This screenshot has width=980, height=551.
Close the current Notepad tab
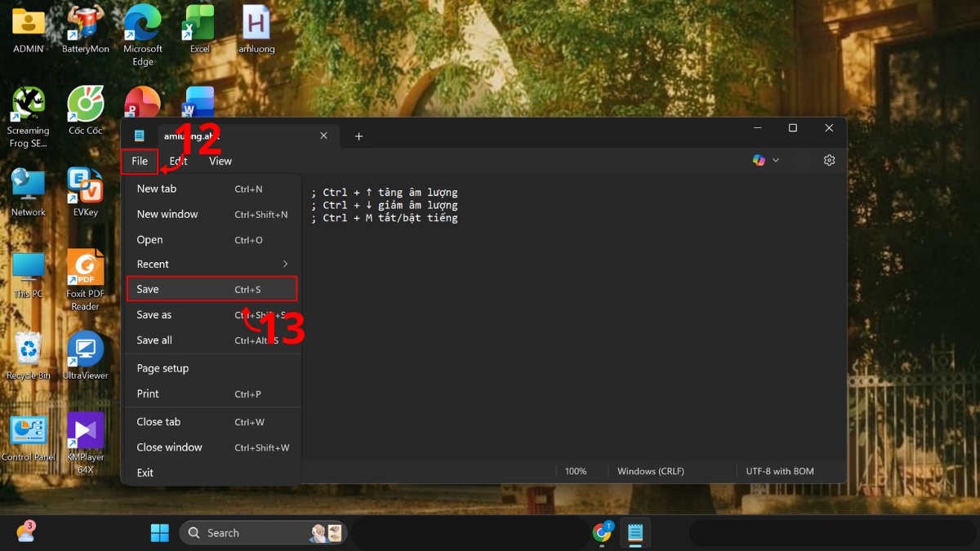(x=323, y=136)
